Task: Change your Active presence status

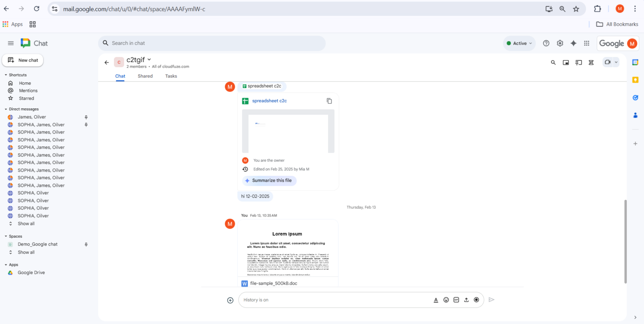Action: [x=519, y=43]
